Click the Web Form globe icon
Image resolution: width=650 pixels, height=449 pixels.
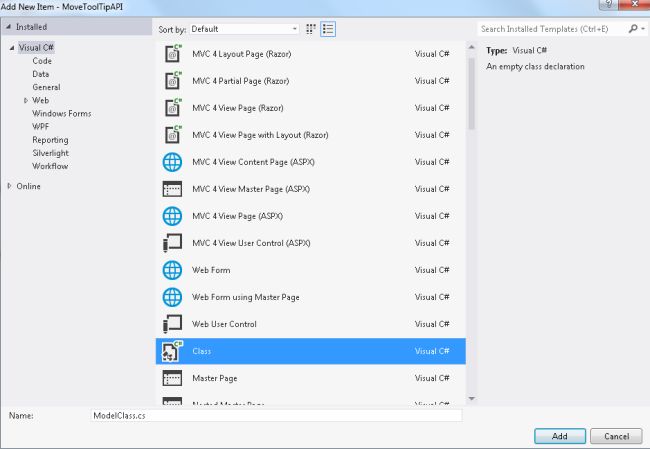pos(172,270)
